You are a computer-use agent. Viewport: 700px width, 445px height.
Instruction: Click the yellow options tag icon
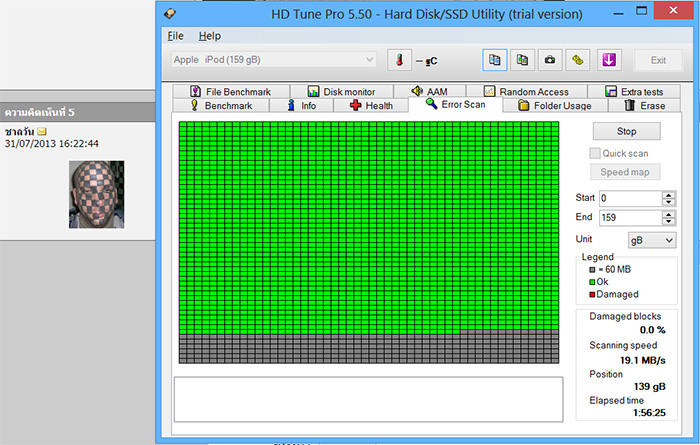coord(577,60)
